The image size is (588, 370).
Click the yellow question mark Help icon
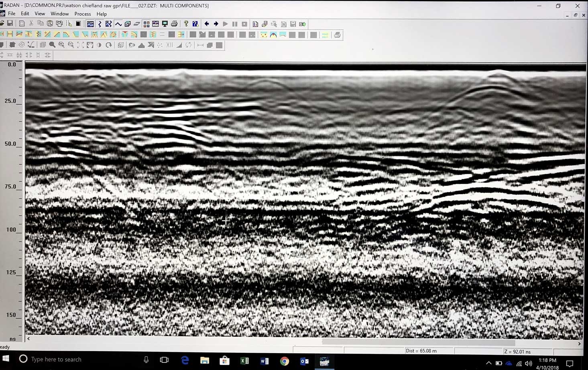click(x=186, y=24)
